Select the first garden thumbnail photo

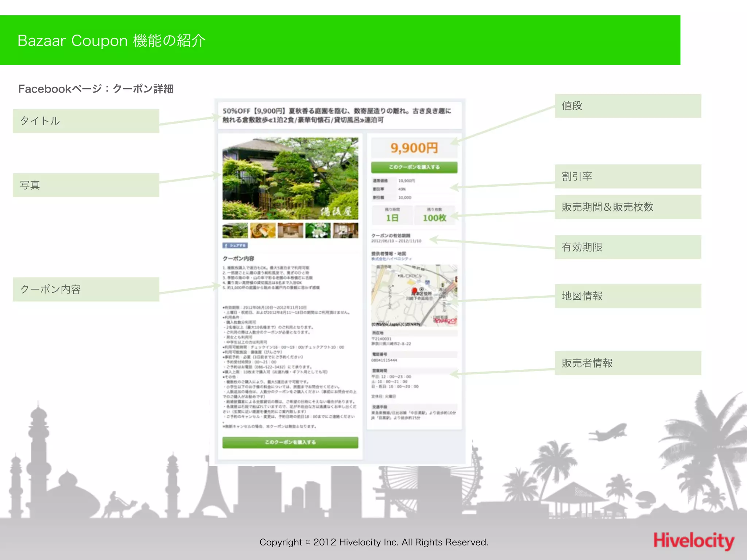(x=235, y=230)
